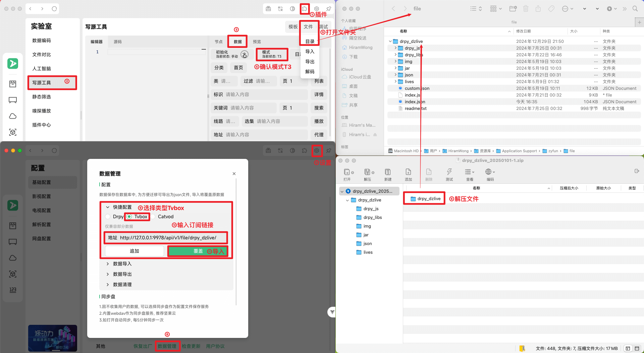Click the 检查更新 link

click(191, 346)
